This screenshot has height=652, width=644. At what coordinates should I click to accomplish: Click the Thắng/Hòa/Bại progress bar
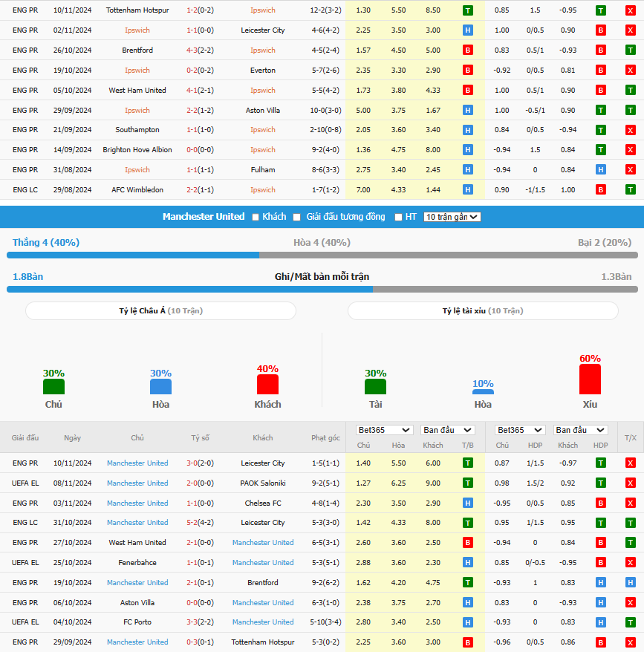322,255
